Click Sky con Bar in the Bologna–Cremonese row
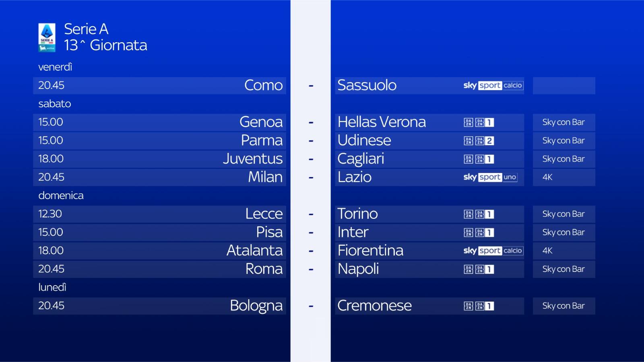The width and height of the screenshot is (644, 362). pos(563,306)
